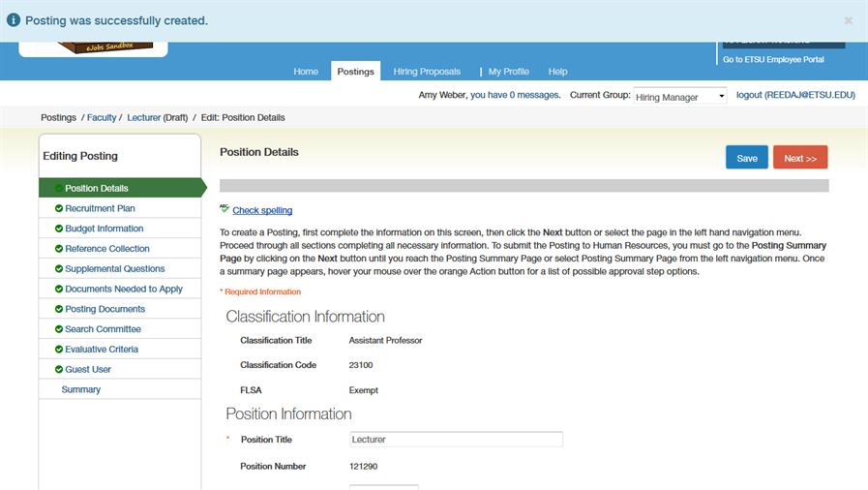Viewport: 868px width, 490px height.
Task: Click the green checkmark beside Recruitment Plan
Action: pos(59,208)
